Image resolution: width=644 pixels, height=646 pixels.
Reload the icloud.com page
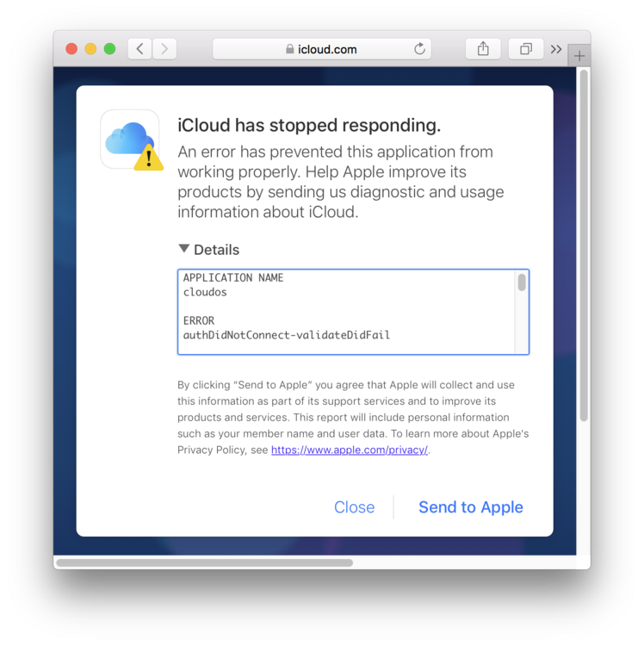[419, 49]
